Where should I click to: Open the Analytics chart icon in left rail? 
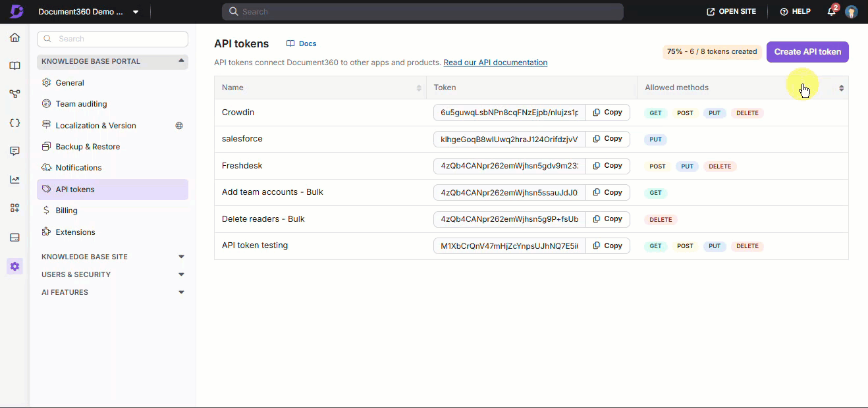click(14, 180)
